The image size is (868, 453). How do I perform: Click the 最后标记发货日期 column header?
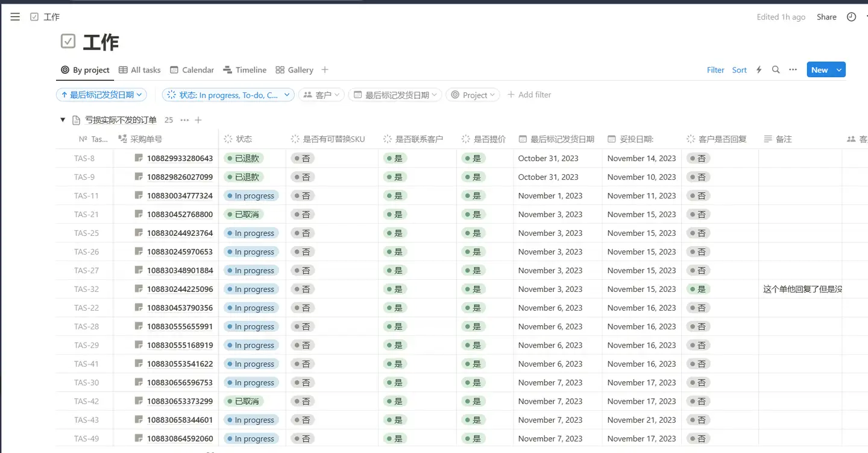[x=558, y=139]
